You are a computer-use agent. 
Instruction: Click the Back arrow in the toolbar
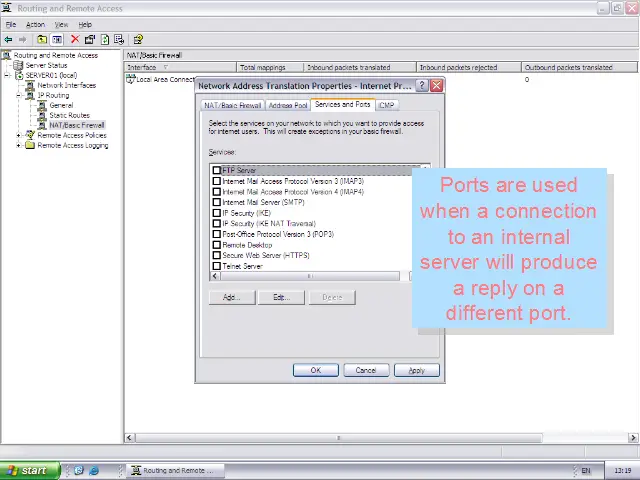(8, 40)
